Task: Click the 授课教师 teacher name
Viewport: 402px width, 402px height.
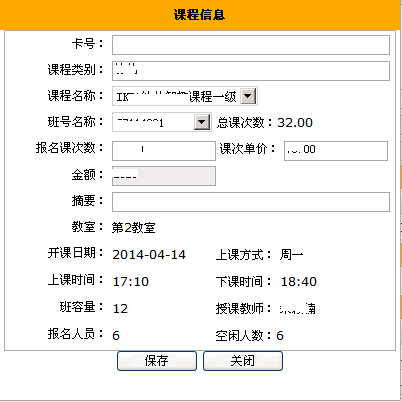Action: pos(297,309)
